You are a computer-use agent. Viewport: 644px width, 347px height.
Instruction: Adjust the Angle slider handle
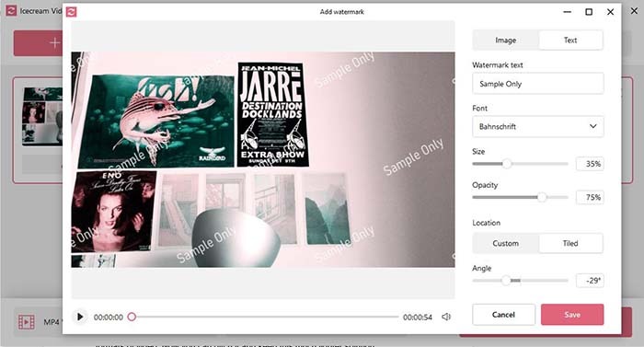pyautogui.click(x=506, y=281)
